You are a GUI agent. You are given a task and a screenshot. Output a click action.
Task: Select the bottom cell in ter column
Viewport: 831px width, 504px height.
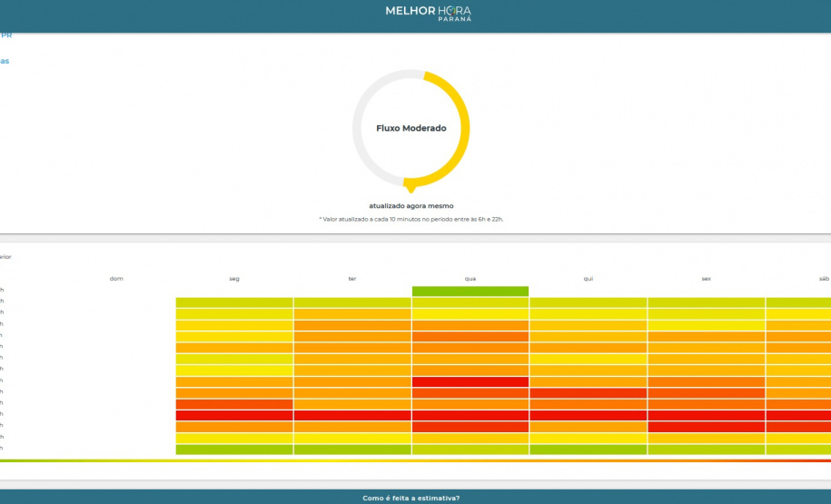click(x=352, y=450)
